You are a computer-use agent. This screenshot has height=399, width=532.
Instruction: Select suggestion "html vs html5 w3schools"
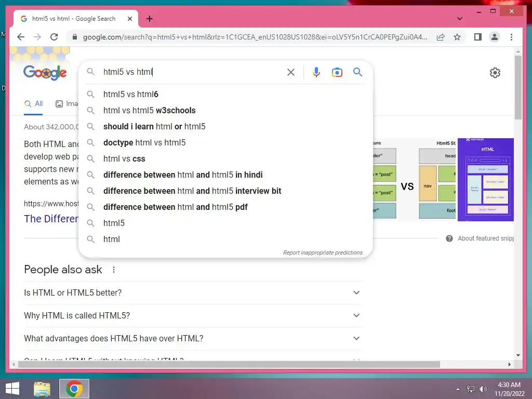(x=225, y=110)
